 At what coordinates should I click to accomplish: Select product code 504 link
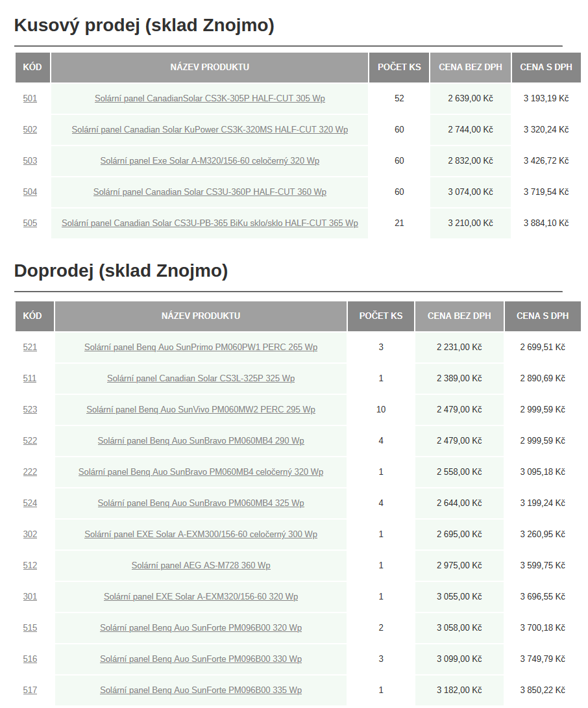point(30,192)
